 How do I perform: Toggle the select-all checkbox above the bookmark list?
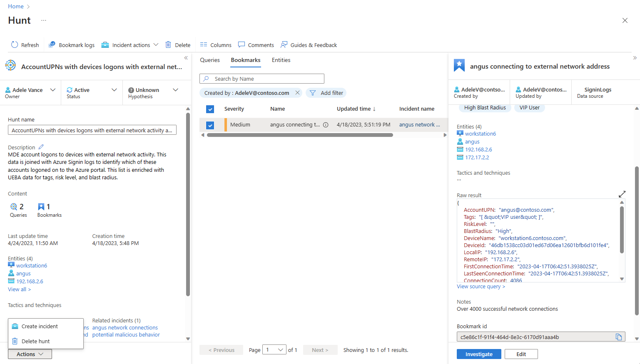(210, 109)
